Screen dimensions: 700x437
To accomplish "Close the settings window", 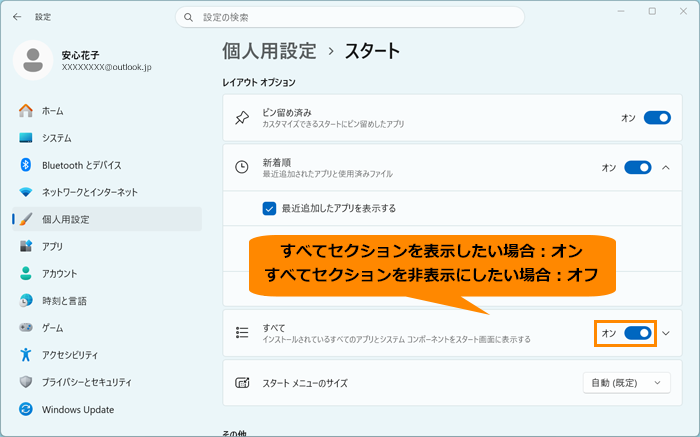I will point(683,12).
